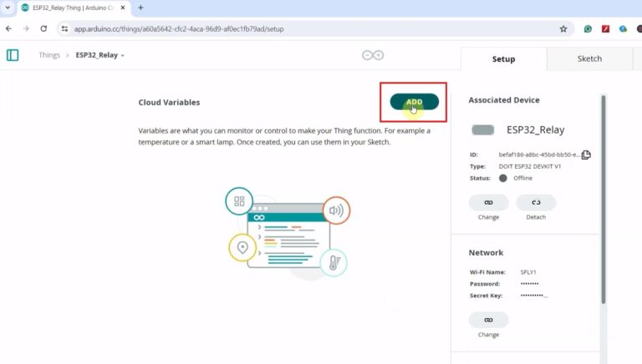Change the associated device
642x364 pixels.
coord(488,203)
